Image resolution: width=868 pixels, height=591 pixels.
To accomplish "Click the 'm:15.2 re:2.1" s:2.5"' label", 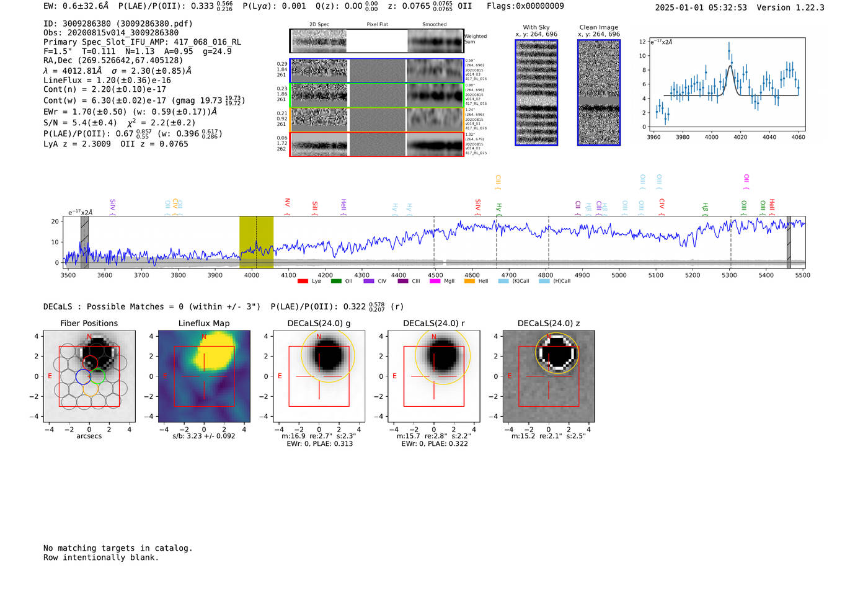I will [549, 436].
